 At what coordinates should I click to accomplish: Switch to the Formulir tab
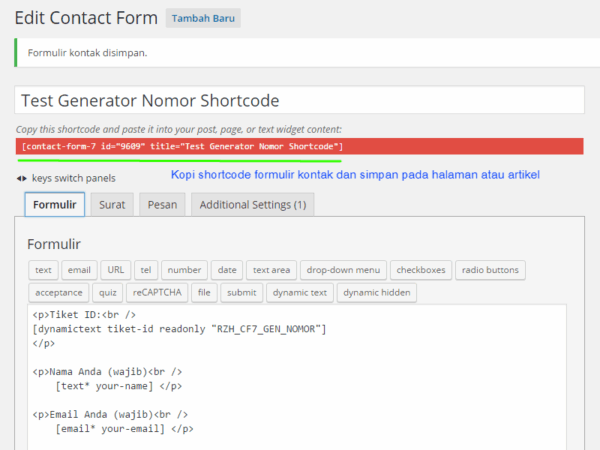pyautogui.click(x=55, y=204)
